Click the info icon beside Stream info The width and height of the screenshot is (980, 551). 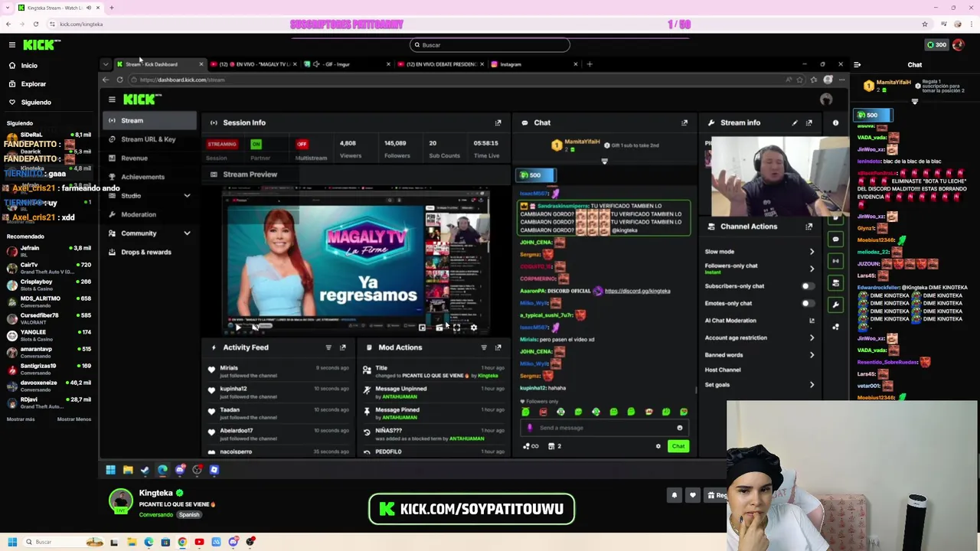coord(835,122)
